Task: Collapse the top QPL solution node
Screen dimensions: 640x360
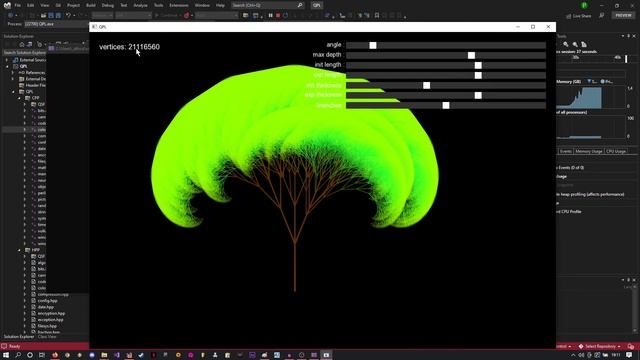Action: [x=7, y=66]
